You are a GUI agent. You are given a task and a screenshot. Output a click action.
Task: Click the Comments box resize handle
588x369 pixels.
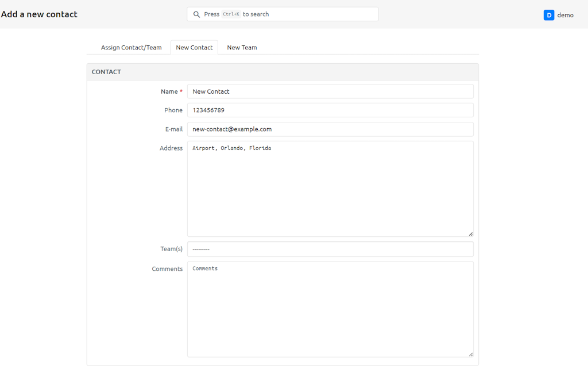[470, 354]
